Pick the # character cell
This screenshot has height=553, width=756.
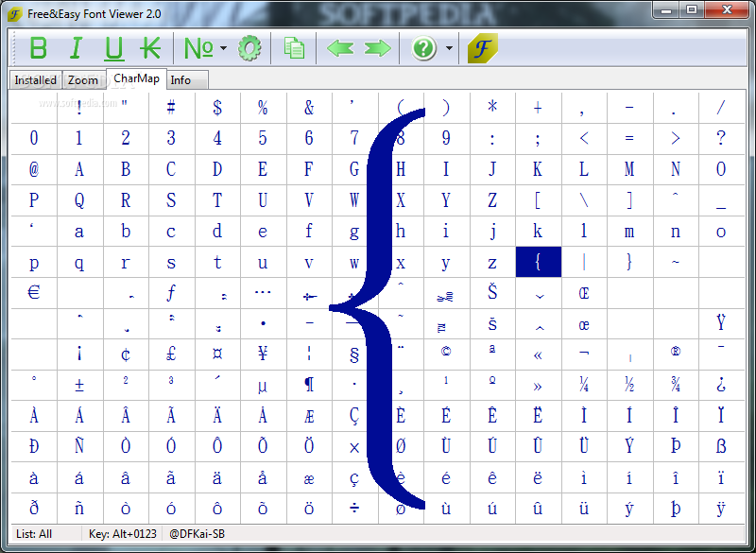171,107
